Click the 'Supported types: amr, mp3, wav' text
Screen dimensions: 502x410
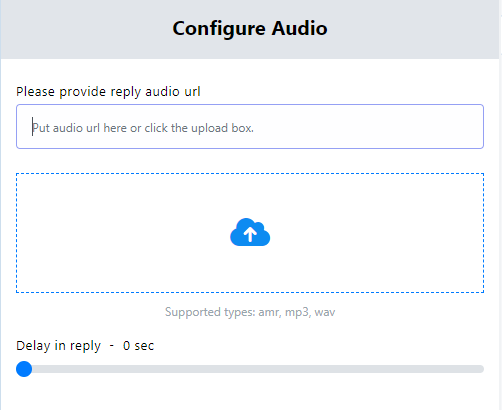tap(250, 312)
